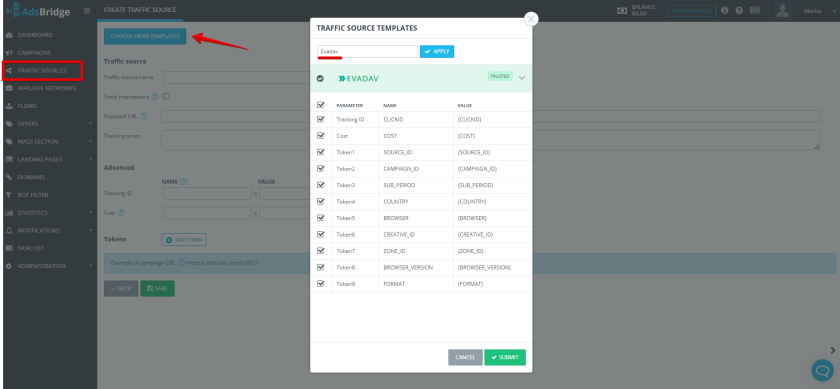The image size is (840, 389).
Task: Open the info icon in top bar
Action: click(725, 10)
